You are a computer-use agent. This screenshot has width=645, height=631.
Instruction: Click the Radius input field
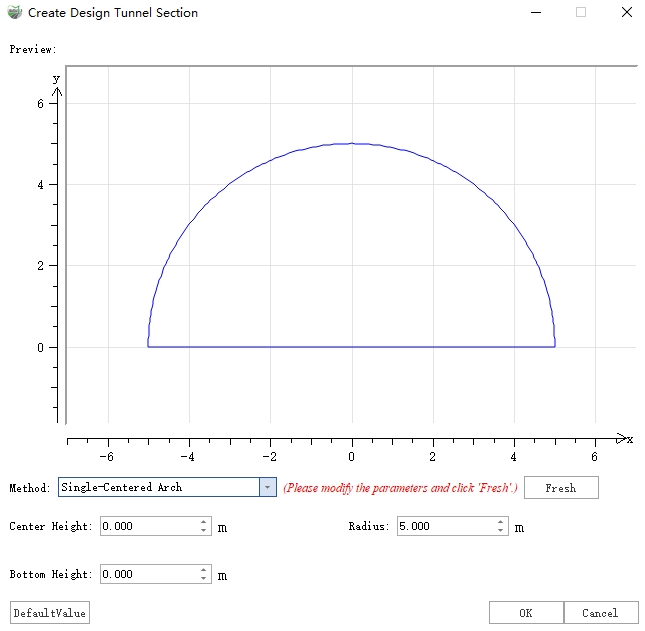pyautogui.click(x=445, y=526)
